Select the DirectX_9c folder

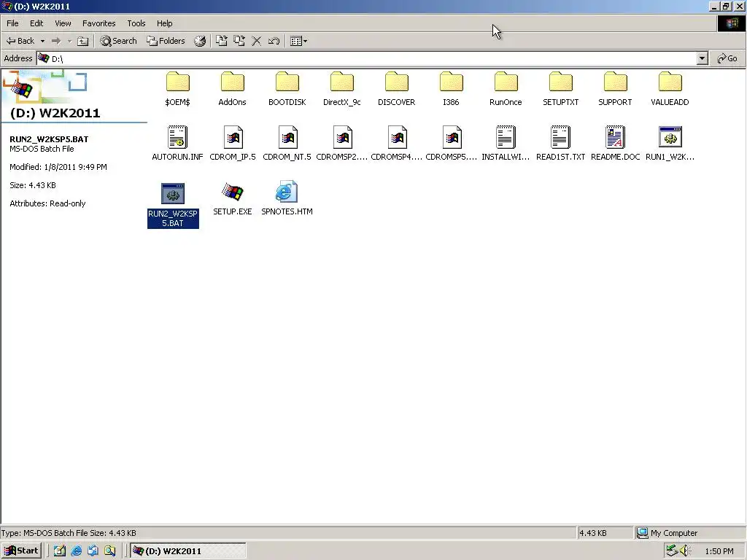(x=342, y=90)
